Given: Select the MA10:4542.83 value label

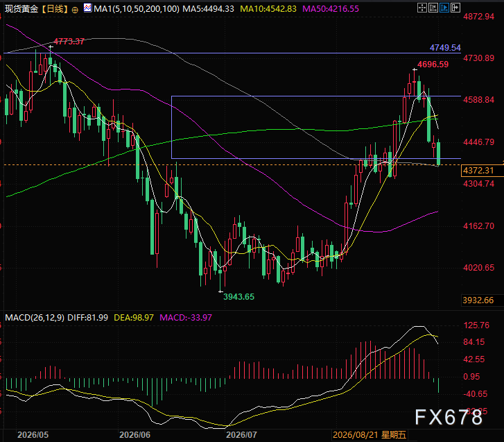Looking at the screenshot, I should point(268,9).
